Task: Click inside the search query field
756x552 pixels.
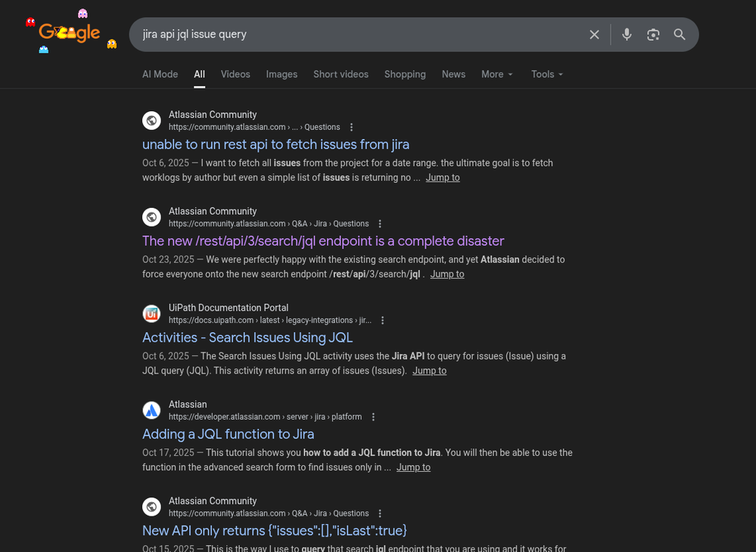Action: 341,34
